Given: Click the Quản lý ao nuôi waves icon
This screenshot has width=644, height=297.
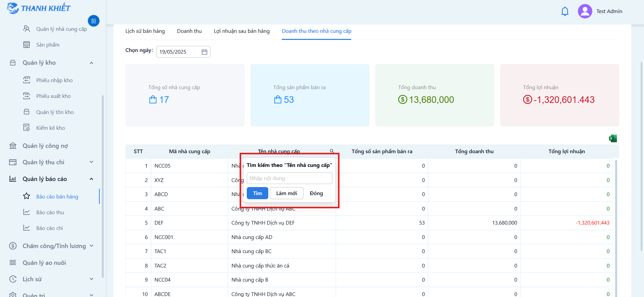Looking at the screenshot, I should click(13, 262).
